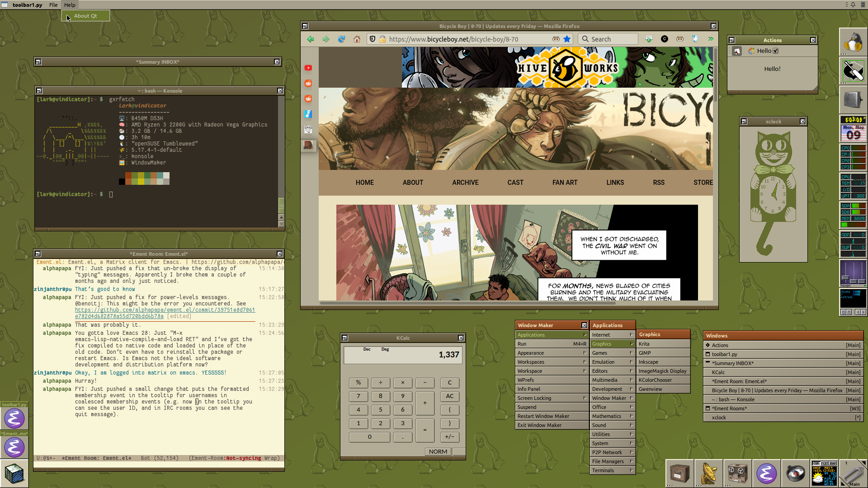Focus KCalc from the Windows list

coord(783,372)
